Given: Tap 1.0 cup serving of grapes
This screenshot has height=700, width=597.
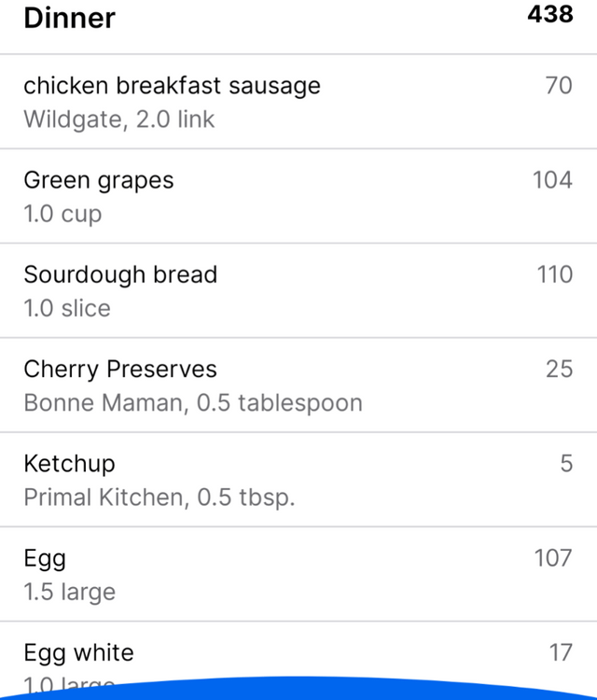Looking at the screenshot, I should pos(62,215).
